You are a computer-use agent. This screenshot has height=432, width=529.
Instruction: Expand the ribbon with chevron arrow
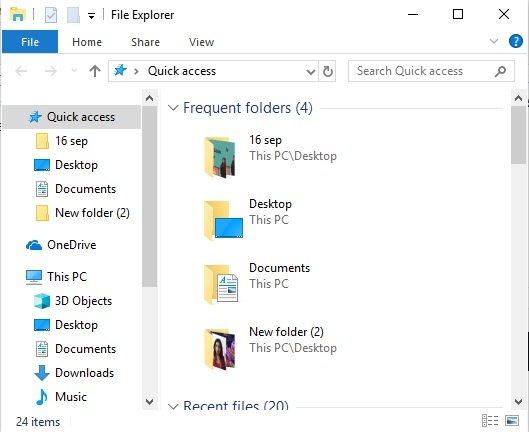(x=494, y=42)
